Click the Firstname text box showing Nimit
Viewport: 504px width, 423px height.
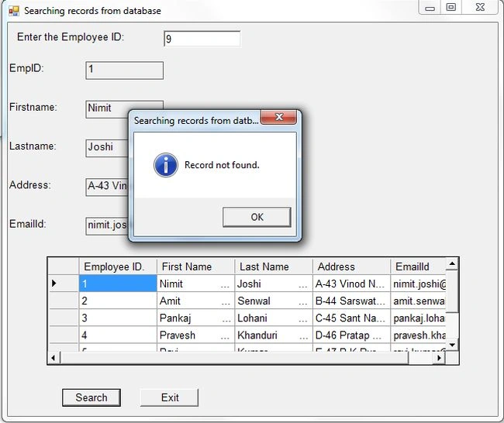[107, 109]
